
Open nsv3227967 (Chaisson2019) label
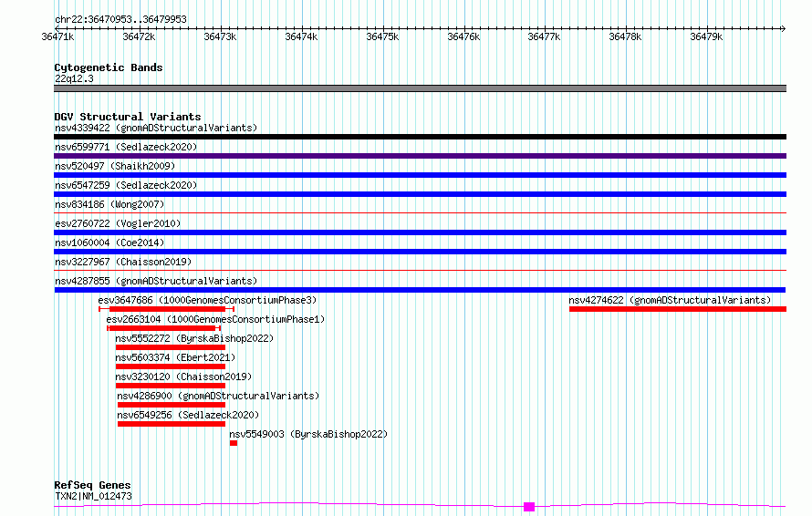(x=123, y=262)
